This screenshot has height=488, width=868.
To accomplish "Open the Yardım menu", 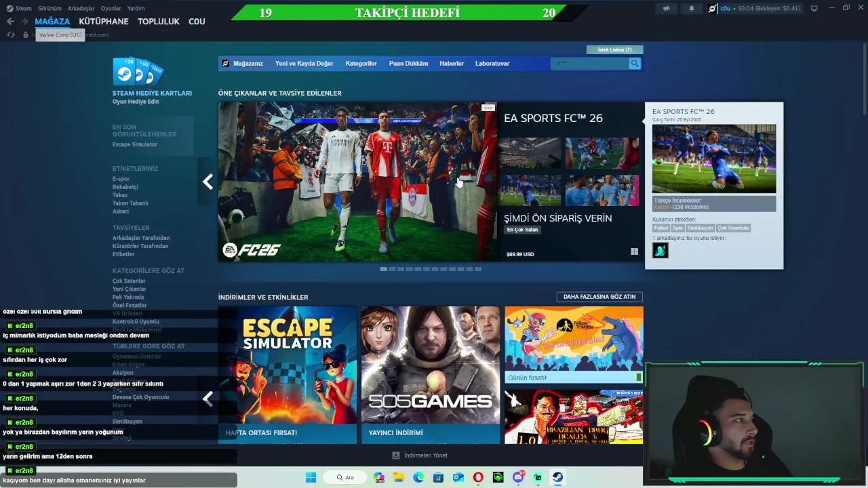I will [x=136, y=8].
